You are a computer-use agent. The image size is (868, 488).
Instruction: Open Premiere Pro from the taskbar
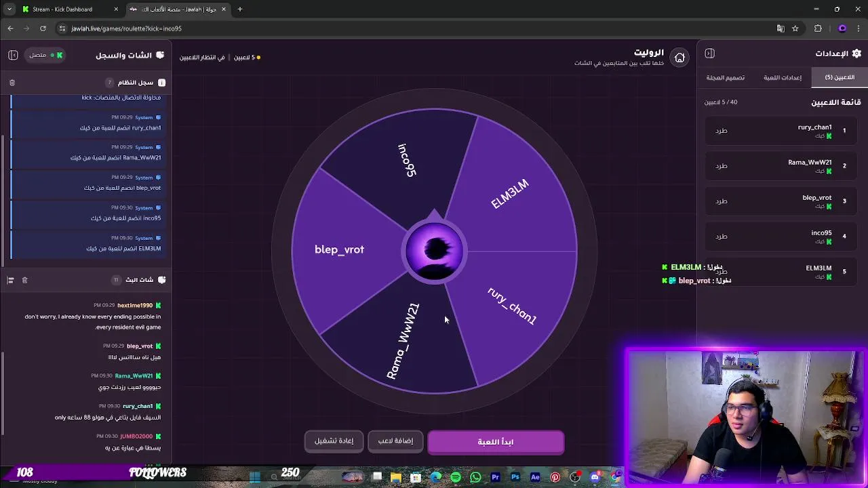[495, 477]
